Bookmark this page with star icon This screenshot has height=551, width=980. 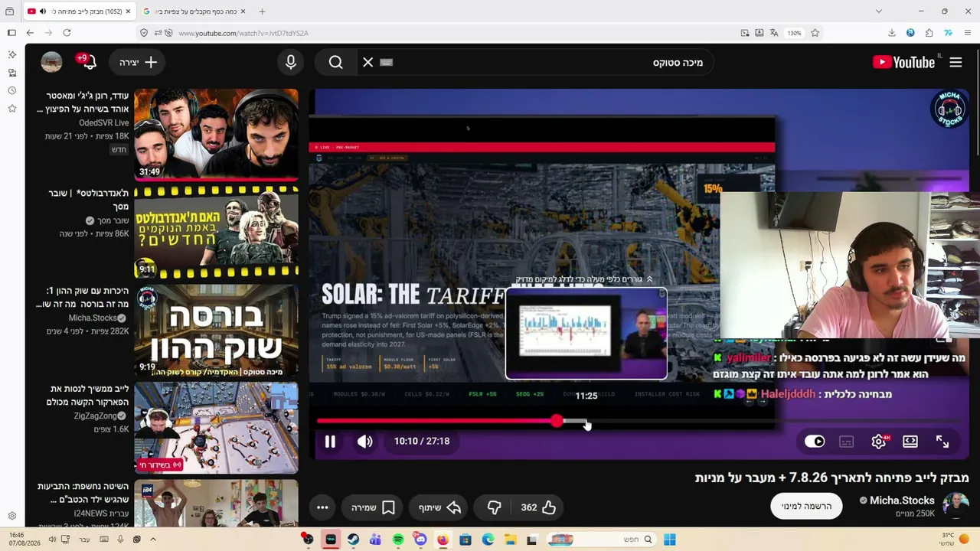815,33
